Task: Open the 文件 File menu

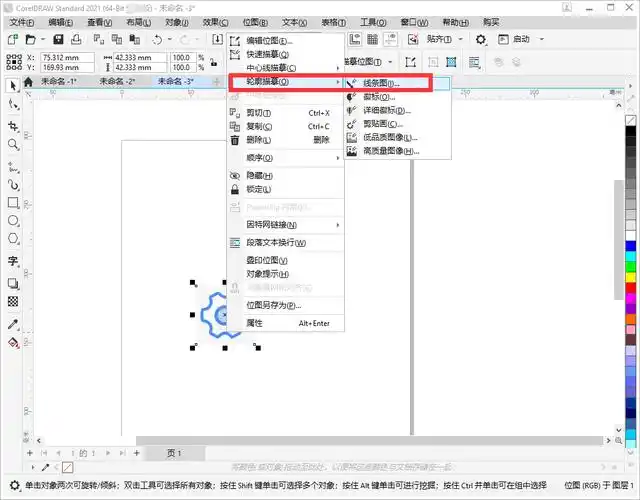Action: tap(22, 22)
